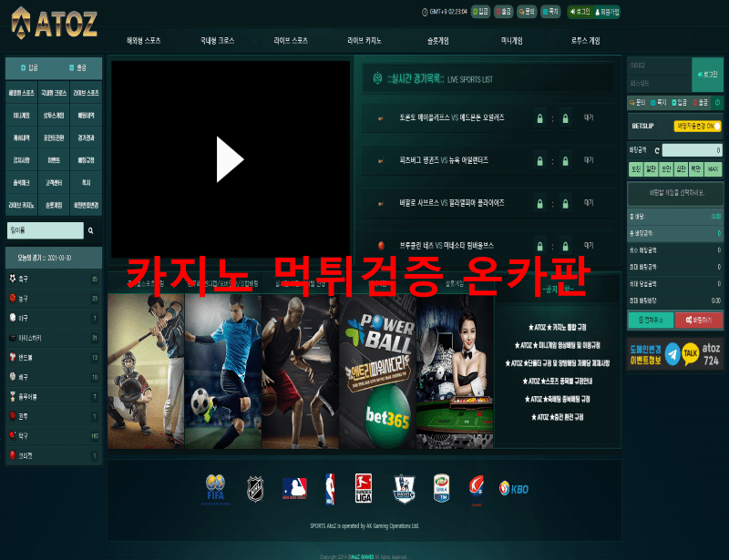Open the Powerball bet365 thumbnail
This screenshot has height=560, width=729.
click(377, 371)
